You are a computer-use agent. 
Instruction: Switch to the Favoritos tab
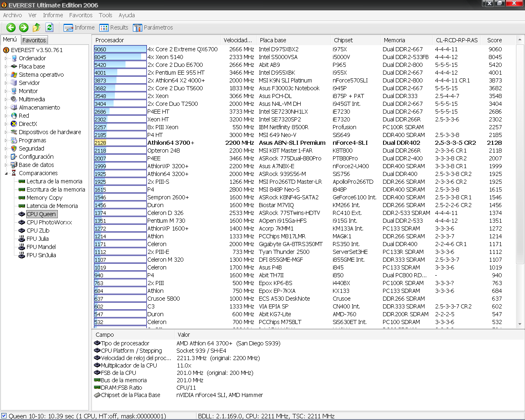pos(34,40)
